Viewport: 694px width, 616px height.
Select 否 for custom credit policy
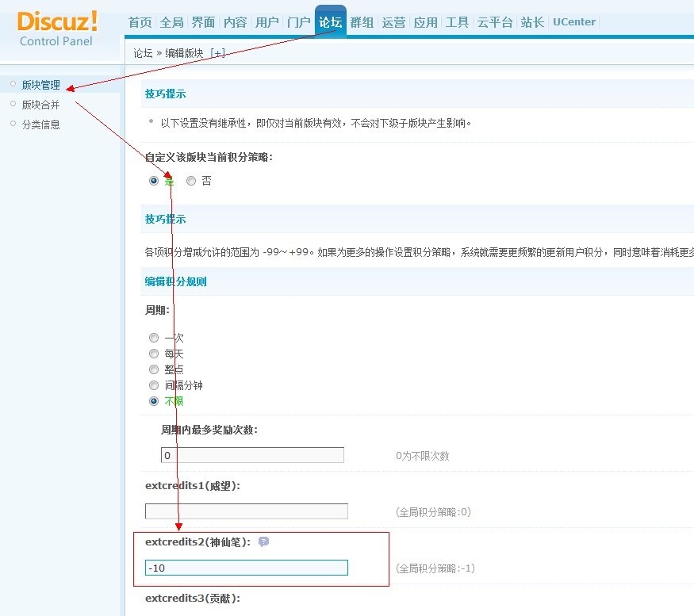point(191,181)
